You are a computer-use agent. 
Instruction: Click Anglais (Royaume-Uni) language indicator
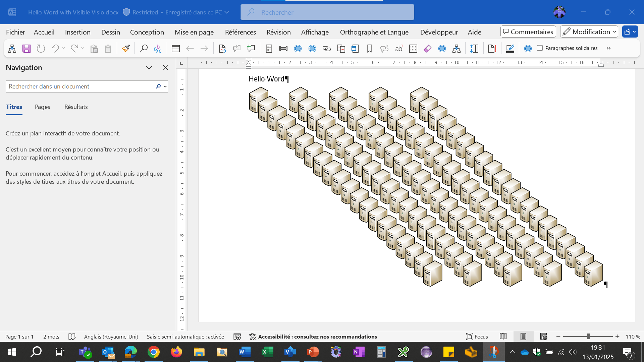pos(111,337)
